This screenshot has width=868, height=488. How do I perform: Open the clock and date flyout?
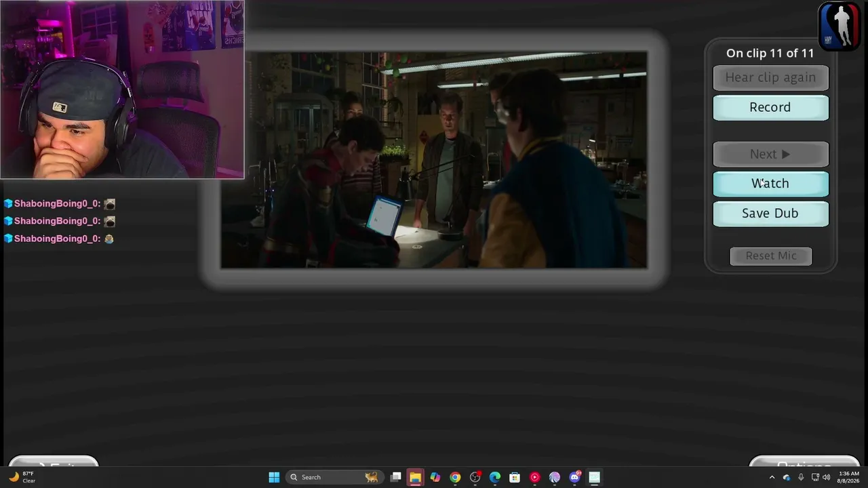(x=849, y=477)
